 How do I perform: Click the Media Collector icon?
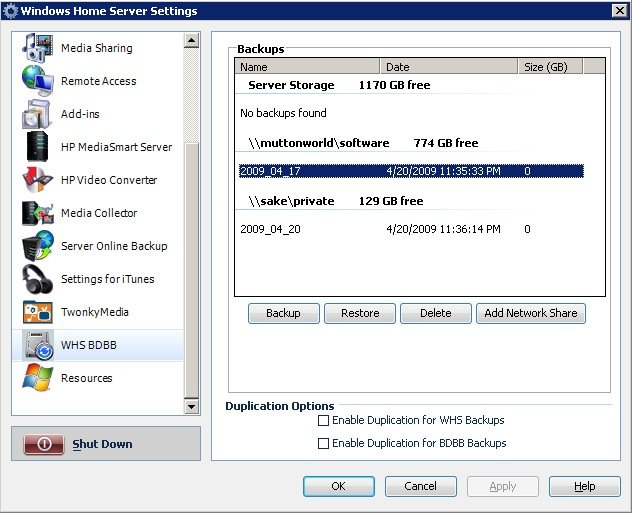(37, 213)
